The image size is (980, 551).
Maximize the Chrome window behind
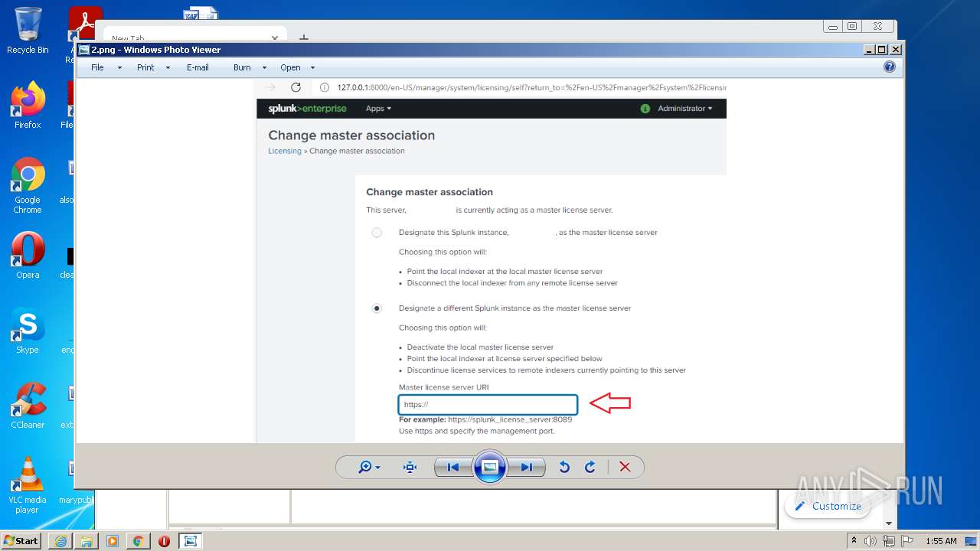[x=852, y=26]
